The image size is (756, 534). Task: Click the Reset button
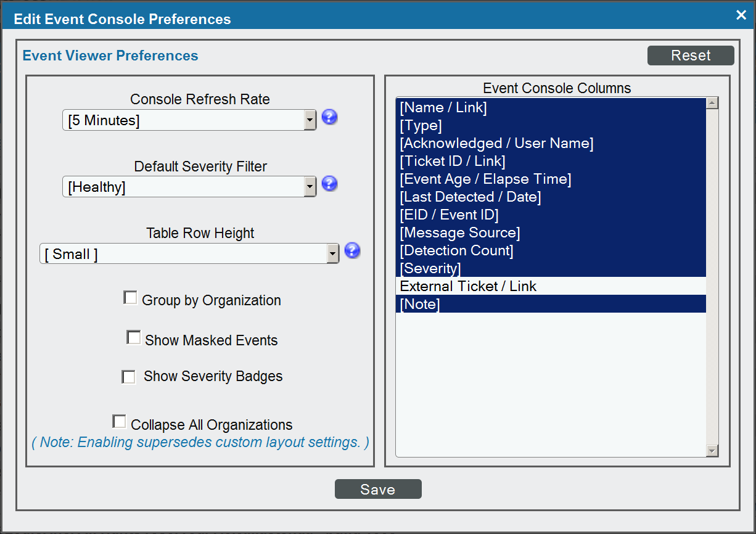[x=690, y=55]
